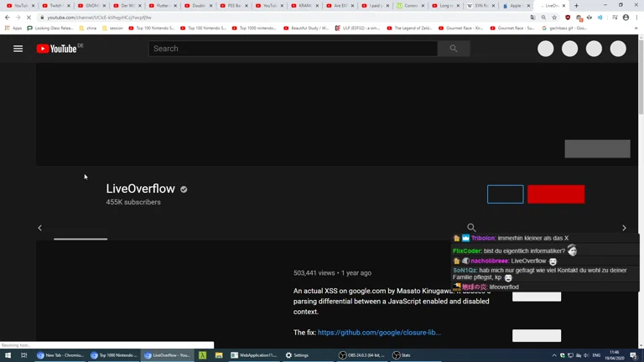Open the ULP (ESP32) bookmark
The width and height of the screenshot is (644, 362).
(x=357, y=28)
